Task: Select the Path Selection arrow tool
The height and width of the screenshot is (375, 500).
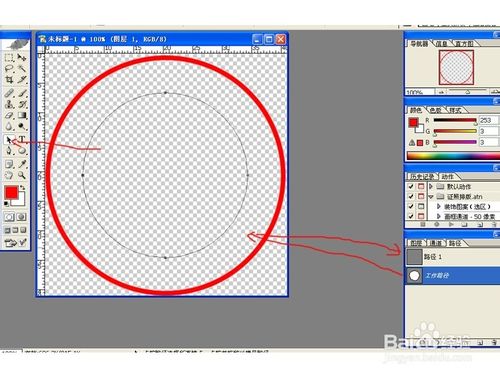Action: pos(9,140)
